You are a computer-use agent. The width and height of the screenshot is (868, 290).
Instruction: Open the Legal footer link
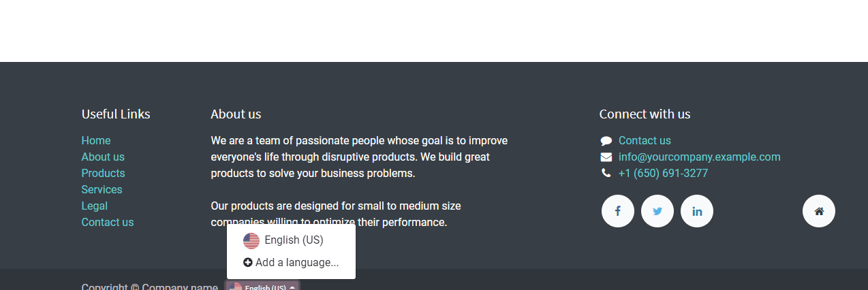[x=94, y=206]
